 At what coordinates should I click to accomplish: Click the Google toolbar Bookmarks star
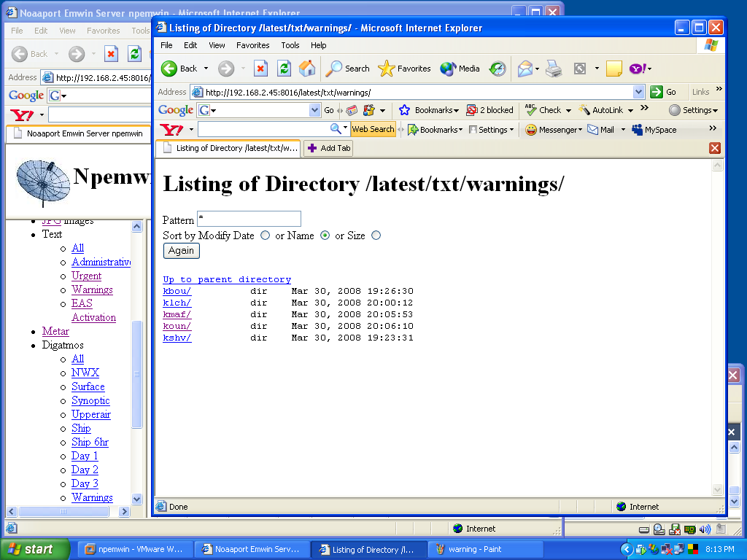(x=404, y=110)
